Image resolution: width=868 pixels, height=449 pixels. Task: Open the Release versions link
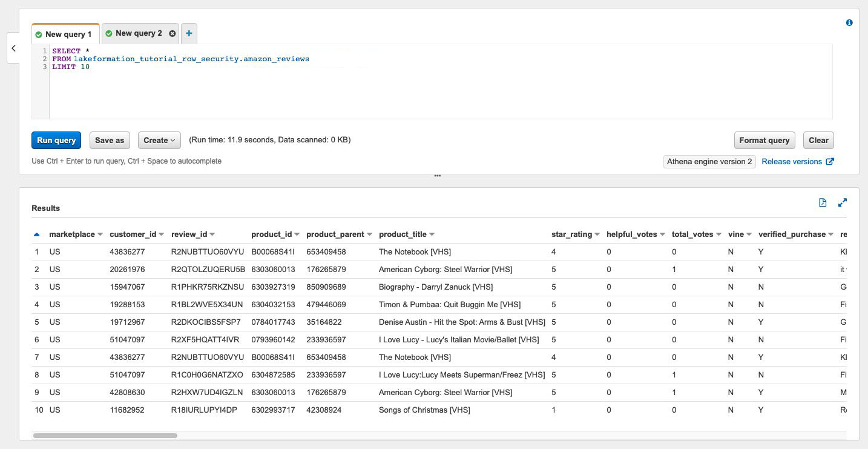(x=792, y=161)
